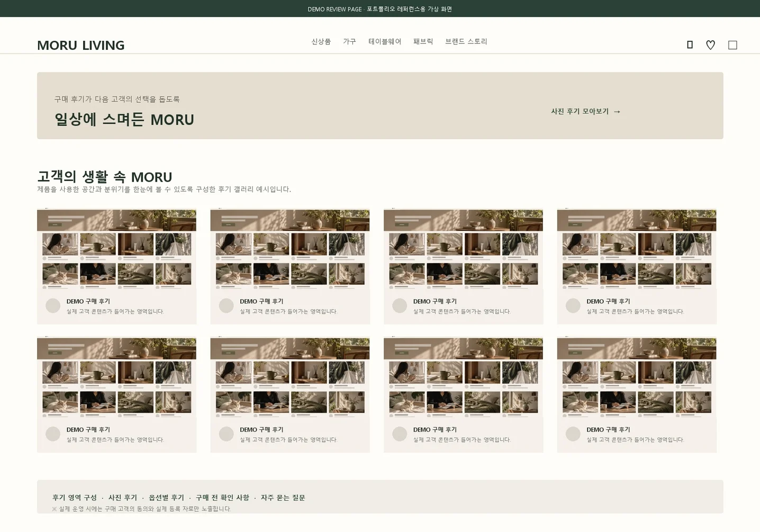760x532 pixels.
Task: Go to the 가구 category
Action: (x=349, y=41)
